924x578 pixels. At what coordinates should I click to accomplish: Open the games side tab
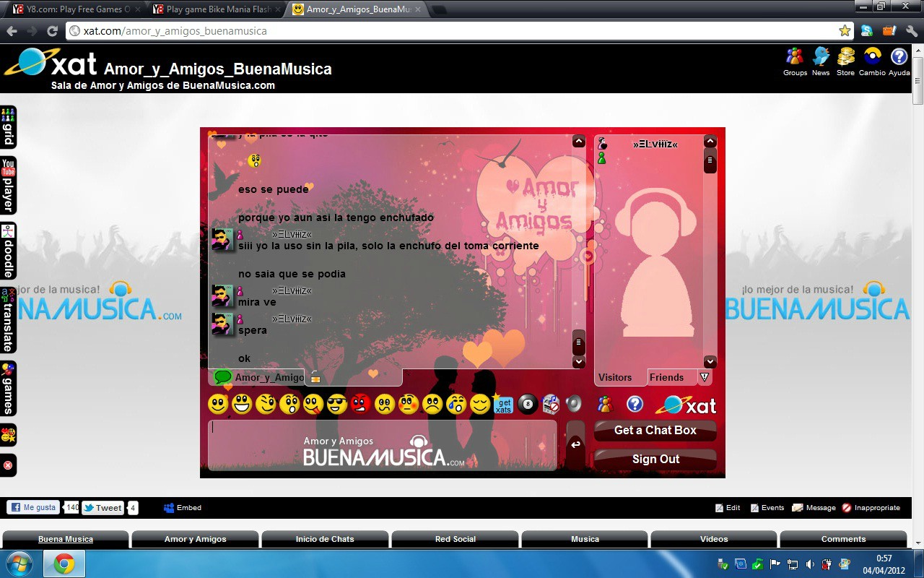(x=8, y=389)
